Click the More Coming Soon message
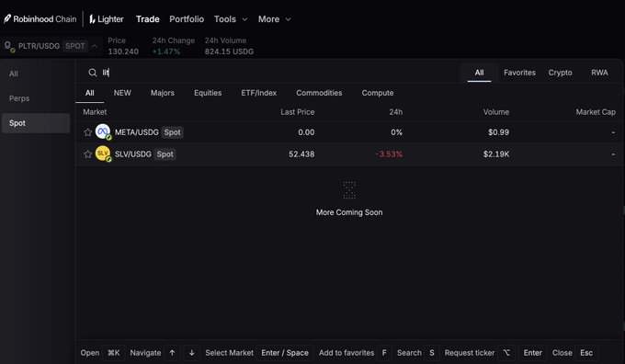 coord(349,212)
